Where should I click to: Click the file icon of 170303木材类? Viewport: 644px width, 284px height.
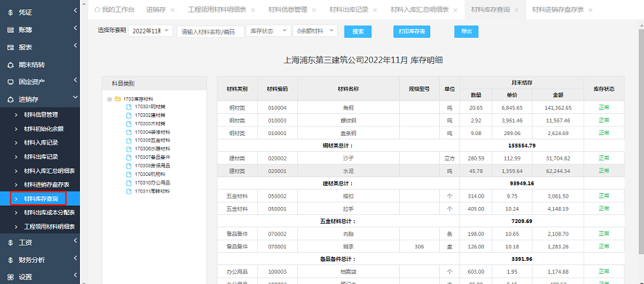click(129, 123)
